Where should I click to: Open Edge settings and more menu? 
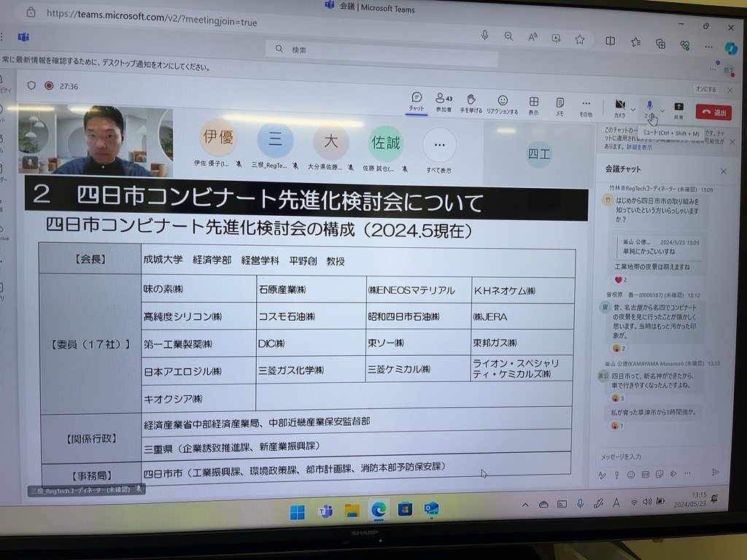tap(708, 47)
